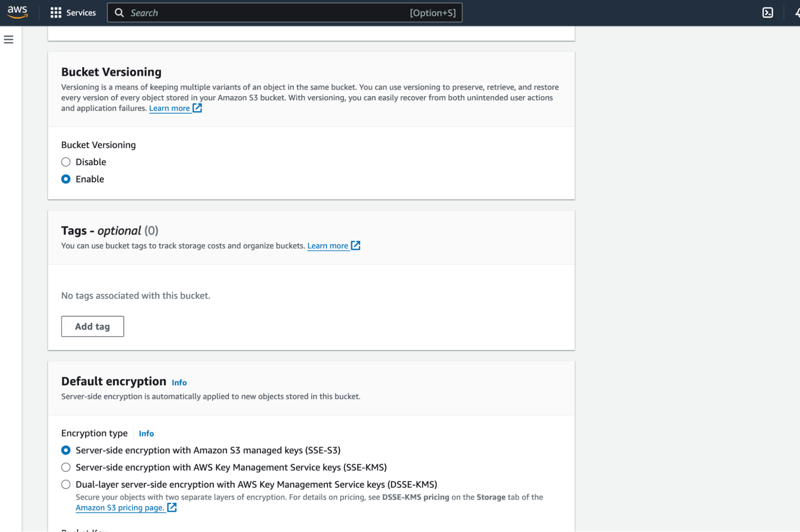The image size is (800, 532).
Task: Choose SSE-KMS encryption type
Action: coord(66,468)
